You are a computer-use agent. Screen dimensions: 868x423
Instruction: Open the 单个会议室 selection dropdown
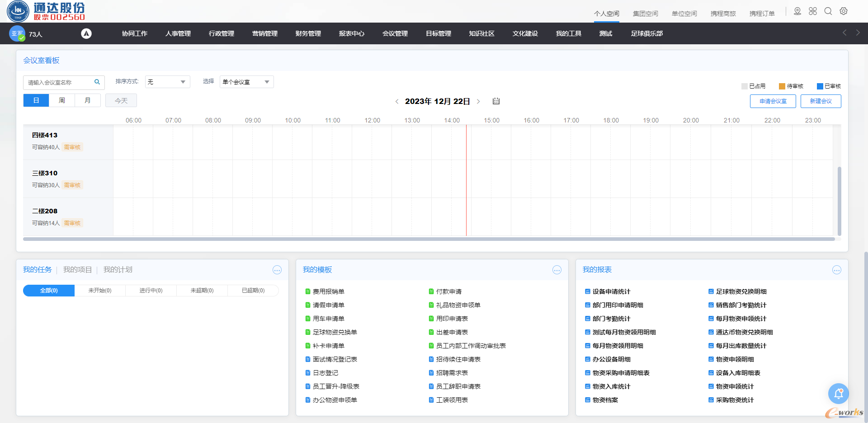click(x=247, y=82)
